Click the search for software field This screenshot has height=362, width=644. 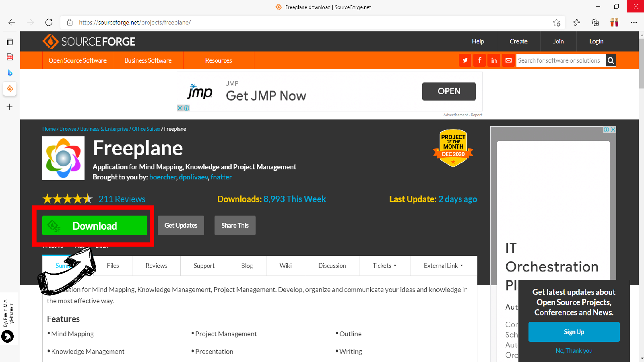coord(560,60)
